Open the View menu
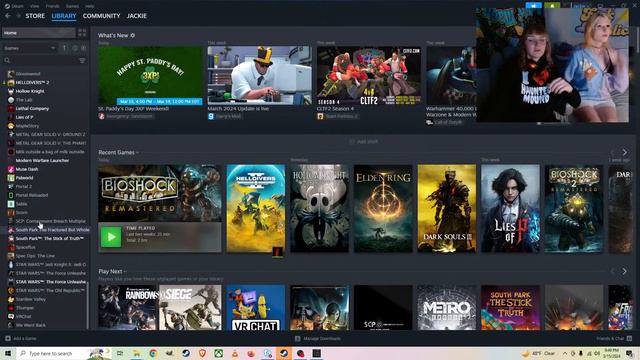This screenshot has height=360, width=640. 35,6
